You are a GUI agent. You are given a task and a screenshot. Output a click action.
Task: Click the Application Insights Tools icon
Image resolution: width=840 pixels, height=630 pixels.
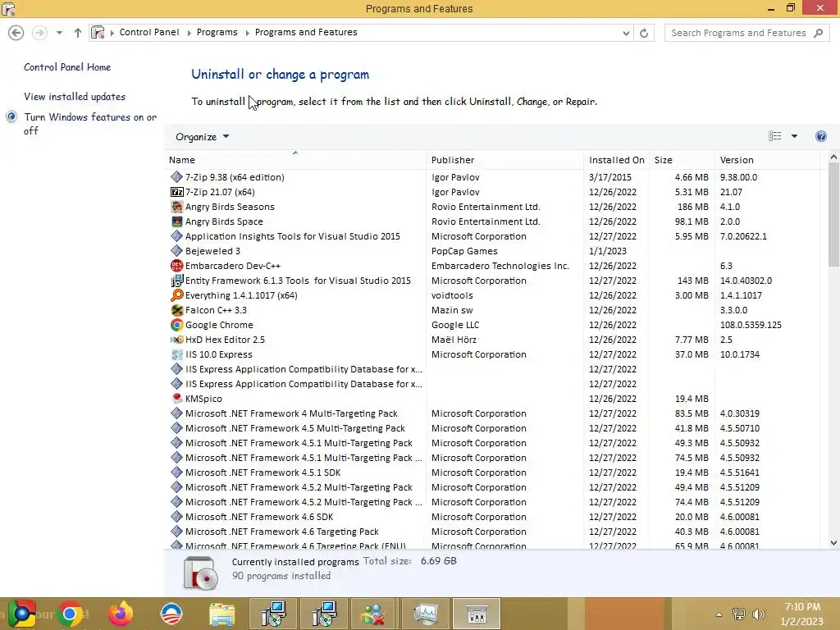coord(177,236)
